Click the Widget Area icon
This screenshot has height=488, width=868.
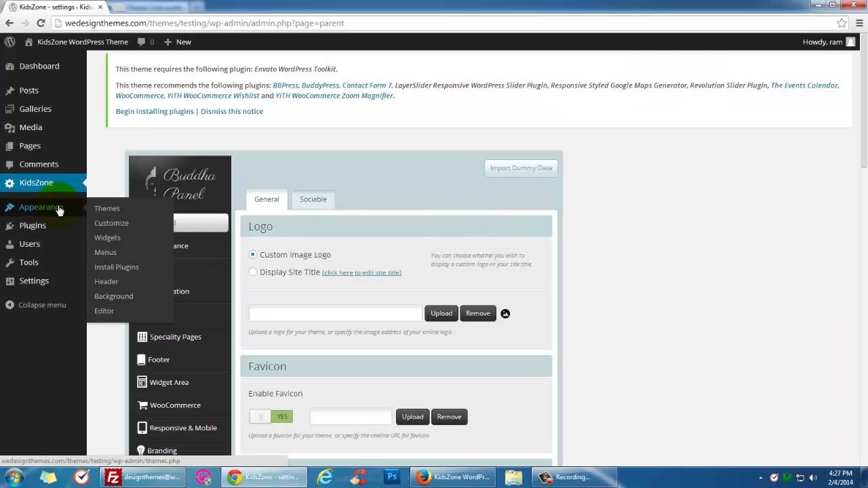coord(142,382)
